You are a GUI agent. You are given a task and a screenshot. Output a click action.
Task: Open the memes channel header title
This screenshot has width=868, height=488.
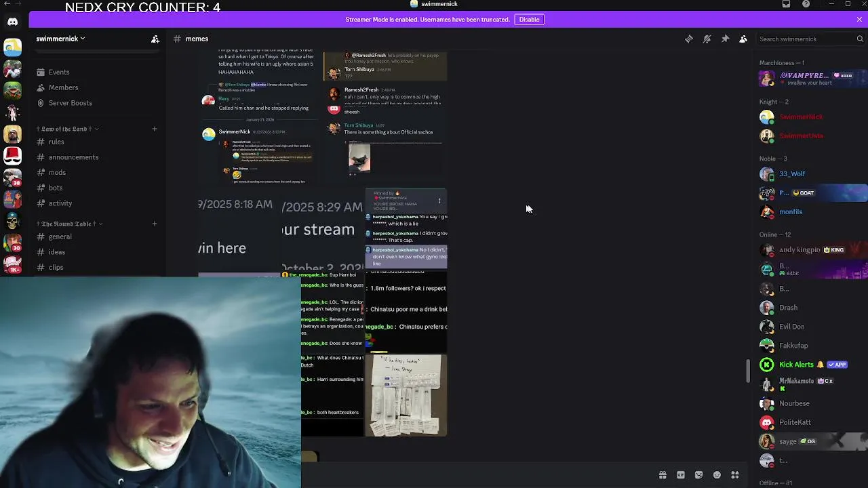tap(197, 39)
